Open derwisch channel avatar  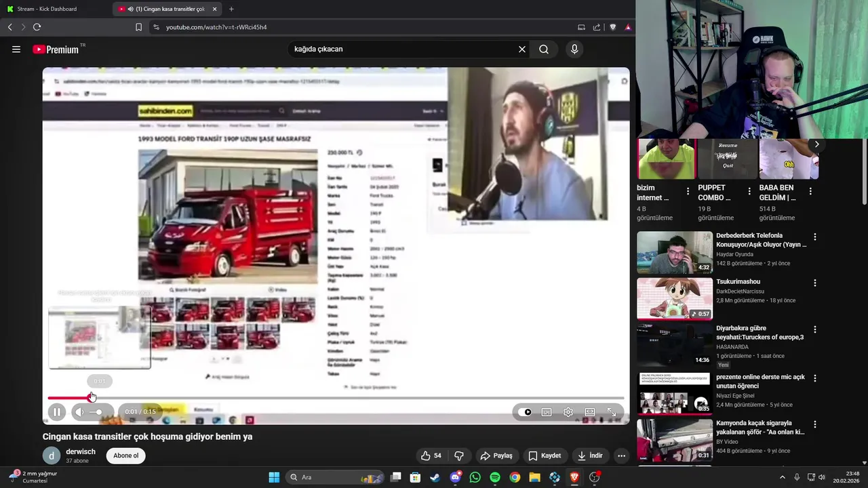coord(52,456)
